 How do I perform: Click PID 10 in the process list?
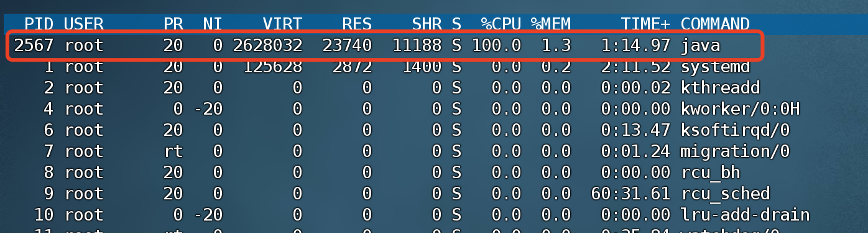44,215
